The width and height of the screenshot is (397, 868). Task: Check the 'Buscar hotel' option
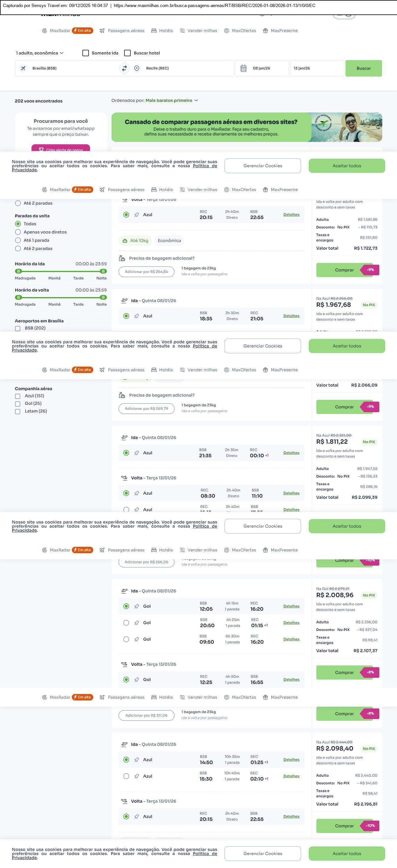pos(127,53)
